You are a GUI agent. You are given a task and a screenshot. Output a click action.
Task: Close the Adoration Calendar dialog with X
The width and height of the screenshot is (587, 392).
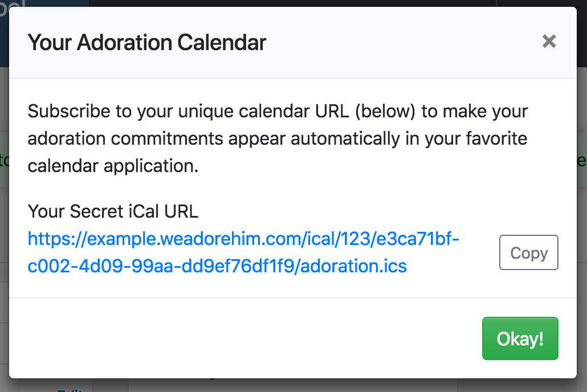pos(549,41)
